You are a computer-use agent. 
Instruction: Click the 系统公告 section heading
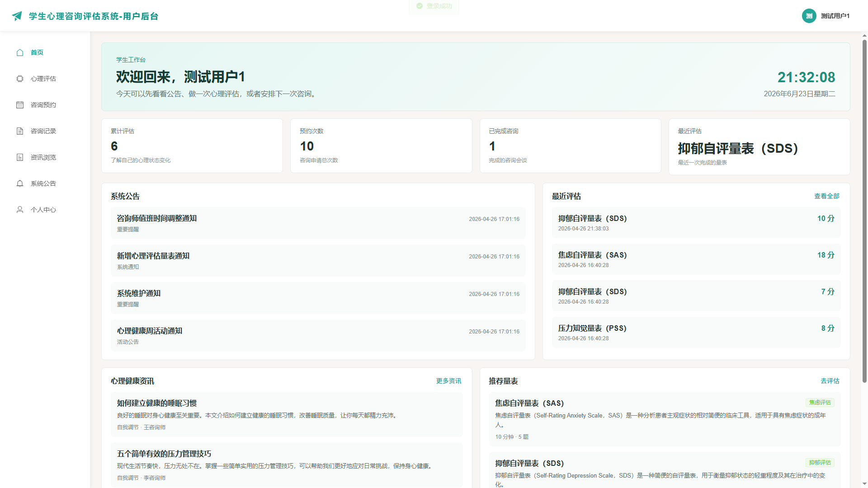pyautogui.click(x=125, y=197)
